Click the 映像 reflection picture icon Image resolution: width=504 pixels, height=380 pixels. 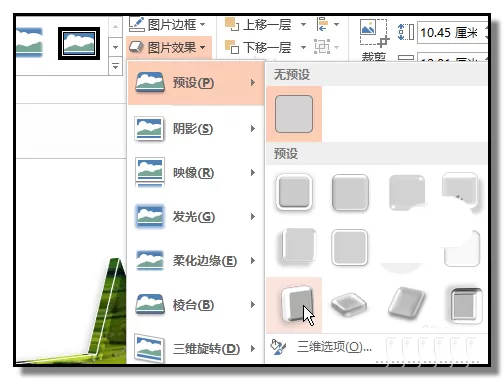click(150, 173)
